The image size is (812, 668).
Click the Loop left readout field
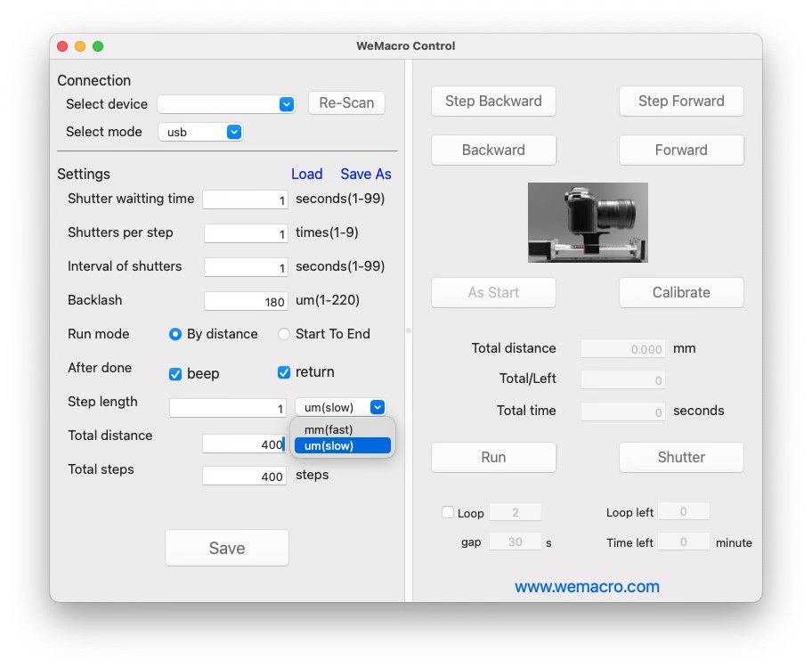pos(684,511)
